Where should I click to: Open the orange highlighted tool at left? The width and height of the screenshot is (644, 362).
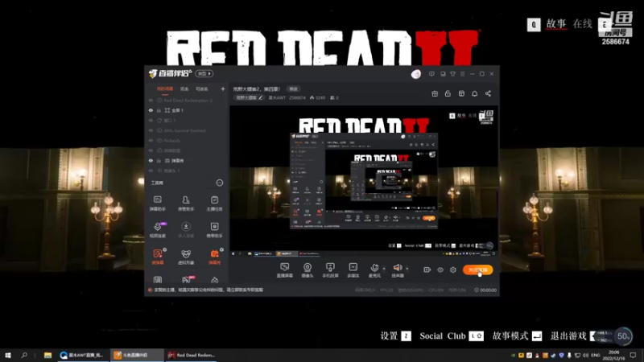[x=158, y=257]
